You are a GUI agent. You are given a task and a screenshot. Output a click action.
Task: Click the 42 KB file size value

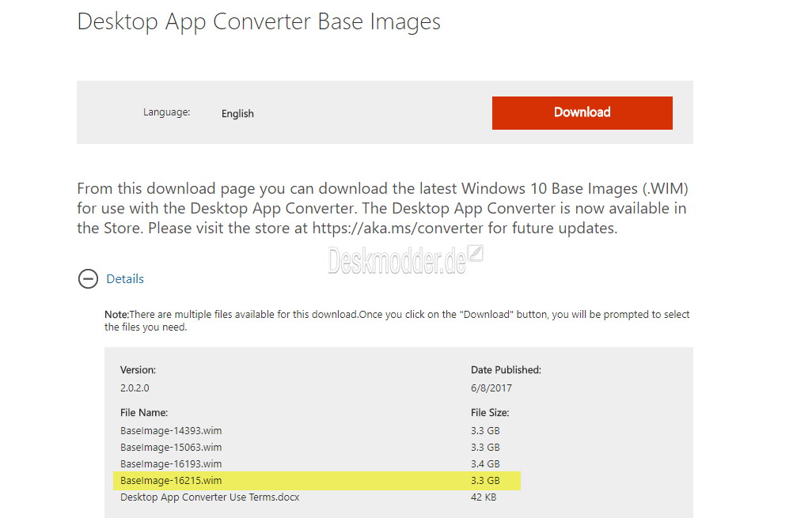tap(484, 497)
